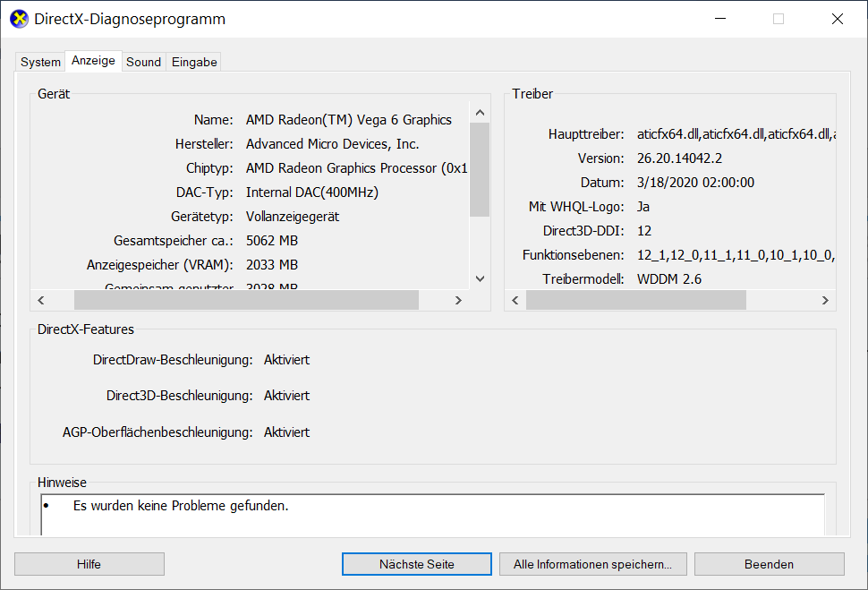868x590 pixels.
Task: Click the Funktionsebenen value starting '12_1,12_0'
Action: pyautogui.click(x=736, y=255)
